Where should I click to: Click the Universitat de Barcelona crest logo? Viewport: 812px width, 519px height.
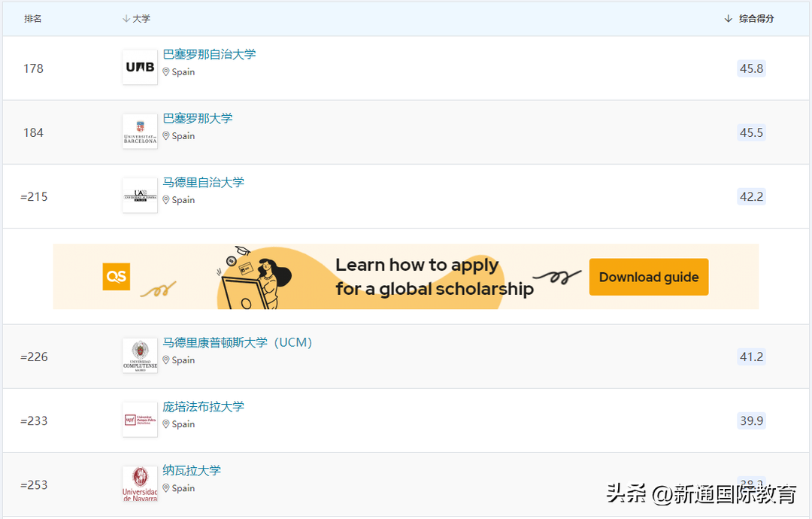[x=139, y=131]
